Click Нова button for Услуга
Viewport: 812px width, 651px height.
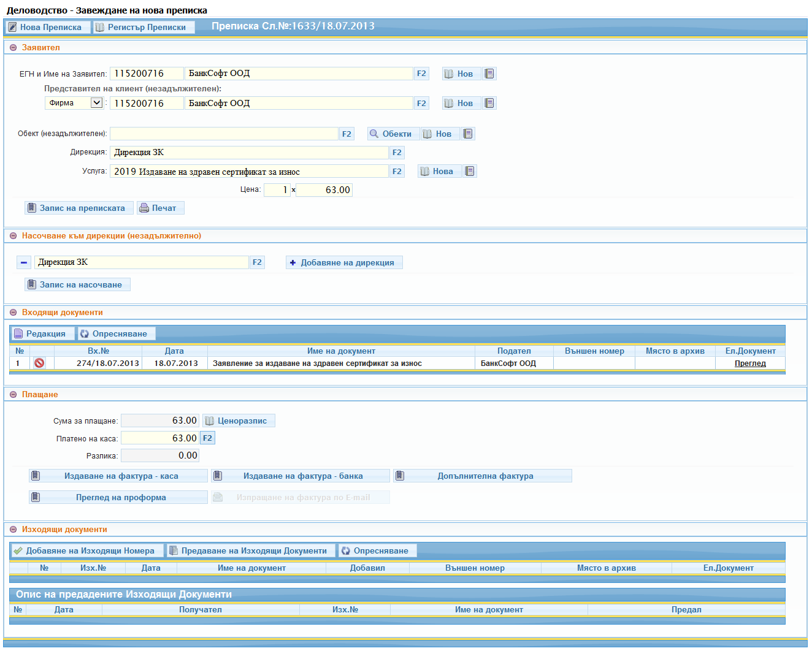439,172
